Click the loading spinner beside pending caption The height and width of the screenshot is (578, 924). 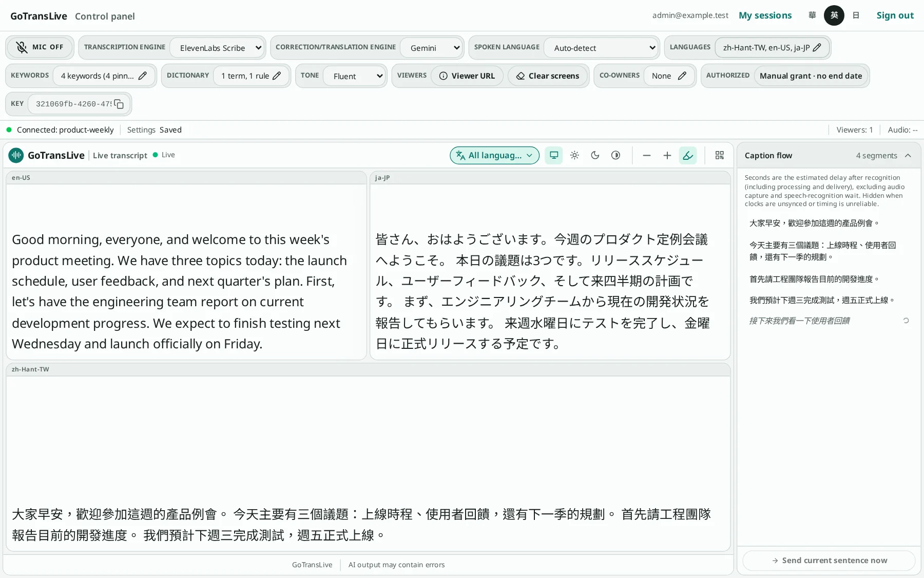tap(906, 321)
